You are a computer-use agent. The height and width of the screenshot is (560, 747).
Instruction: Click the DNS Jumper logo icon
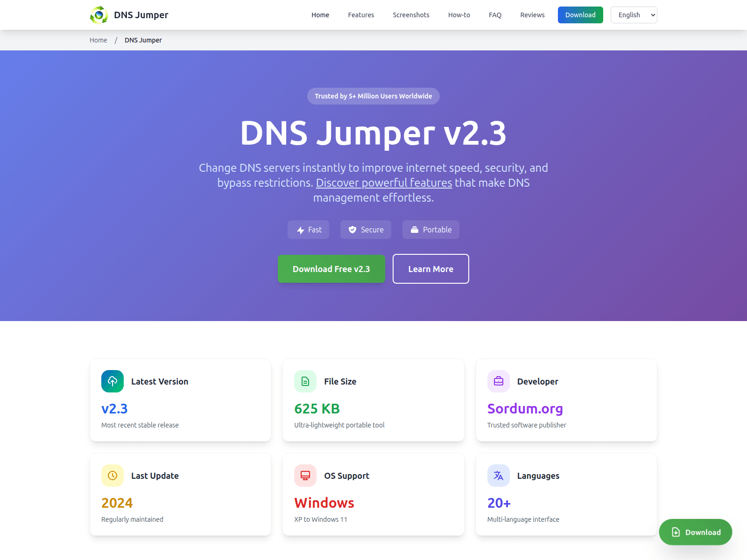pos(99,15)
